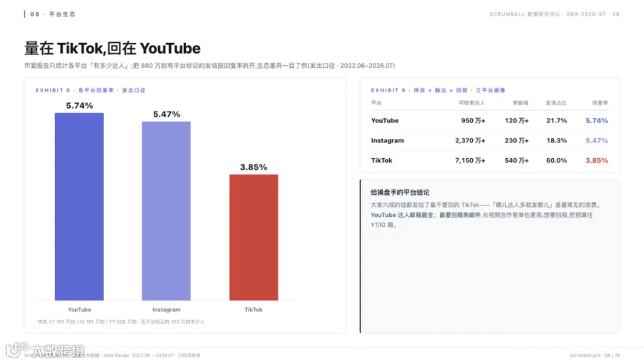The height and width of the screenshot is (363, 644).
Task: Select the TikTok row name in the table
Action: coord(381,160)
